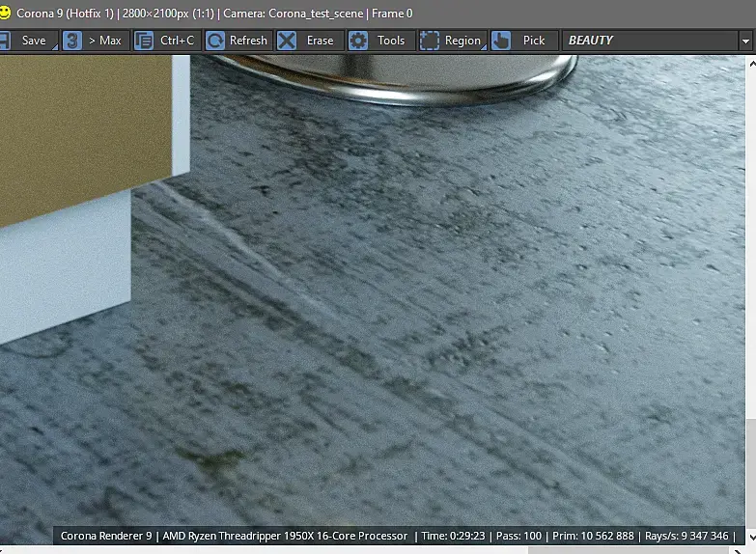This screenshot has height=554, width=756.
Task: Click the 3ds Max icon
Action: point(72,41)
